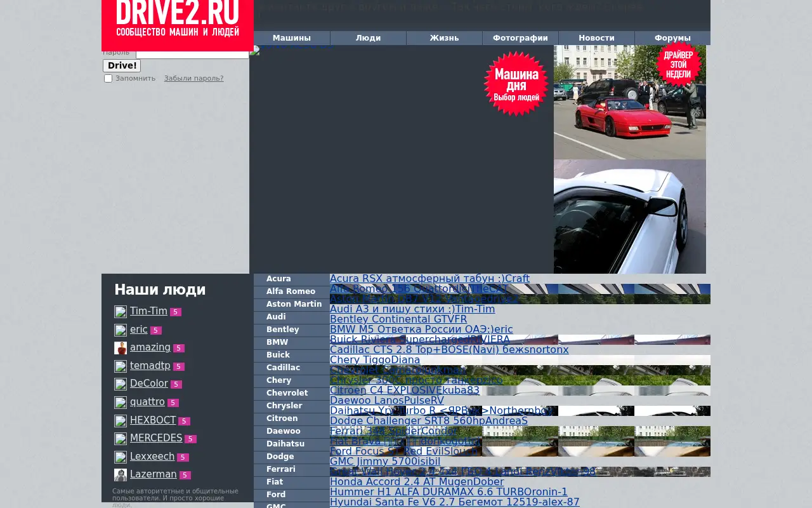Open the Tim-Tim profile name link

pyautogui.click(x=148, y=311)
